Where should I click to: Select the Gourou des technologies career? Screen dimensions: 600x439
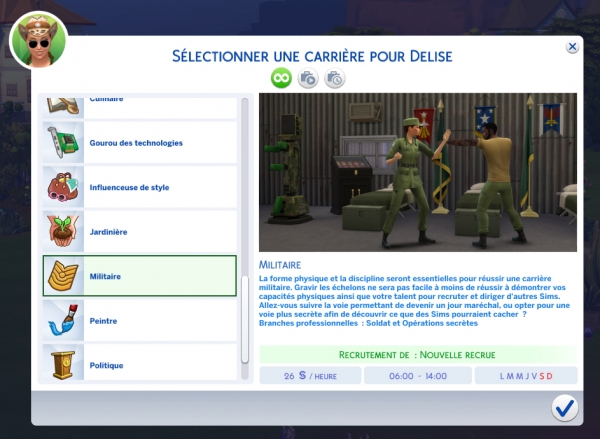[x=140, y=143]
